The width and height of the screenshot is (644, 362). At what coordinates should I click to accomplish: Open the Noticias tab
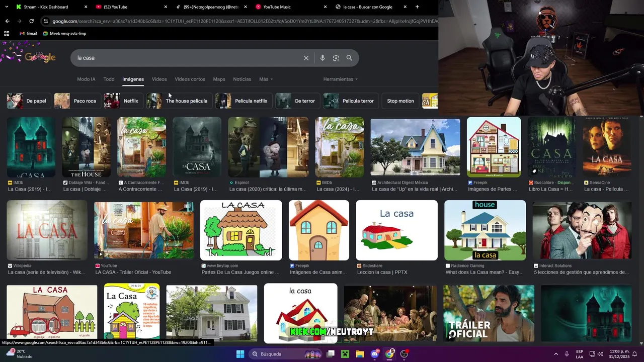(x=242, y=79)
